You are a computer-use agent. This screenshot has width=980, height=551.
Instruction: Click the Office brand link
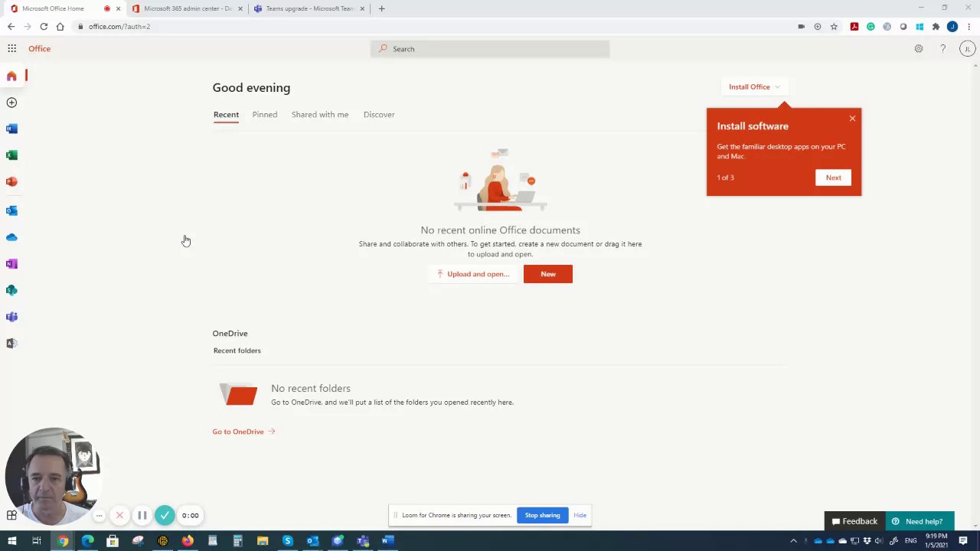pos(40,48)
